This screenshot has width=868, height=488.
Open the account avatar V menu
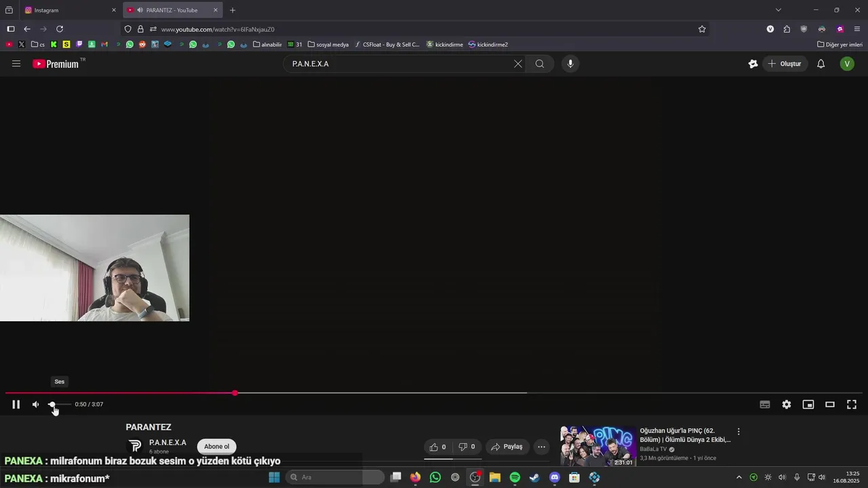point(847,64)
